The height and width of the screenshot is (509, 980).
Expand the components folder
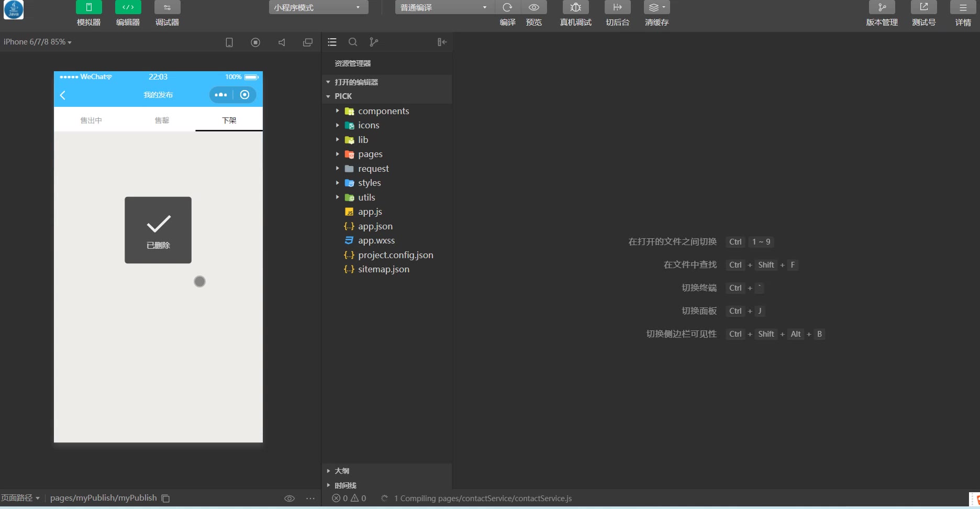[387, 111]
